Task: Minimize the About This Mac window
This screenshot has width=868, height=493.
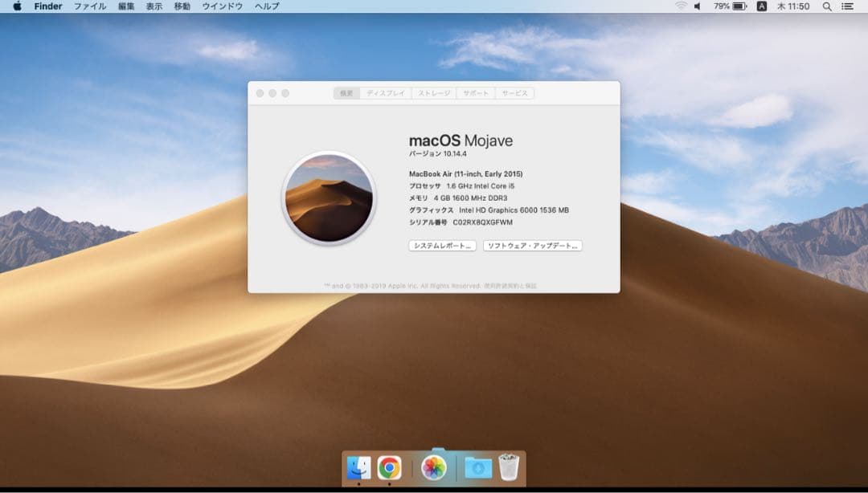Action: point(272,93)
